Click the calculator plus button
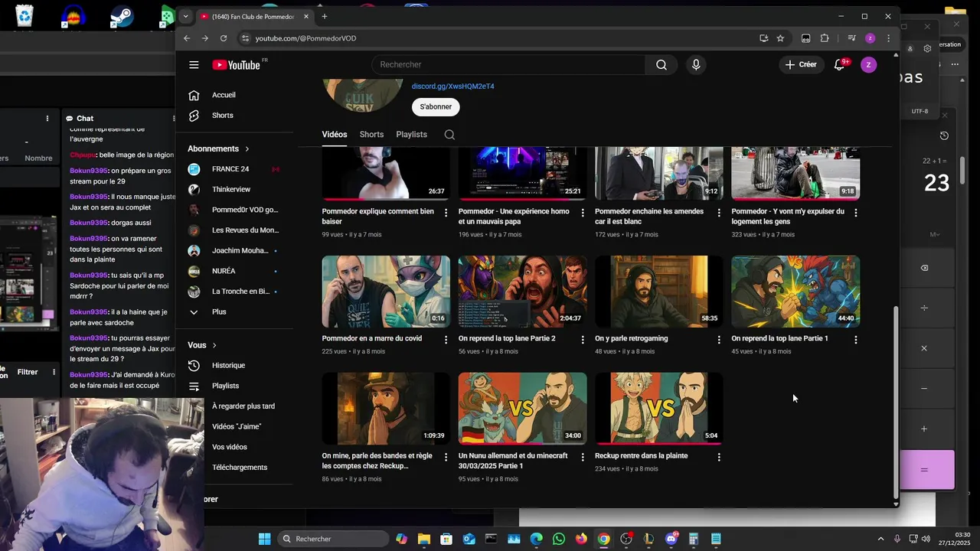Viewport: 980px width, 551px height. tap(924, 429)
